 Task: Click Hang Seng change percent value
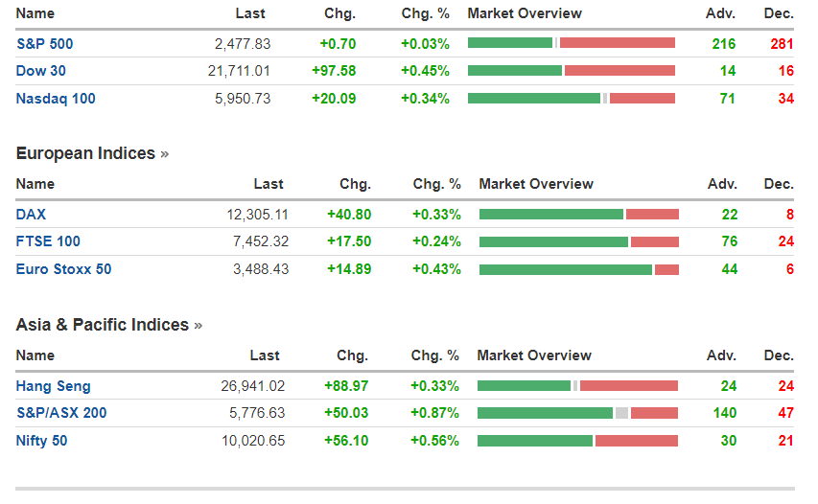click(x=434, y=386)
